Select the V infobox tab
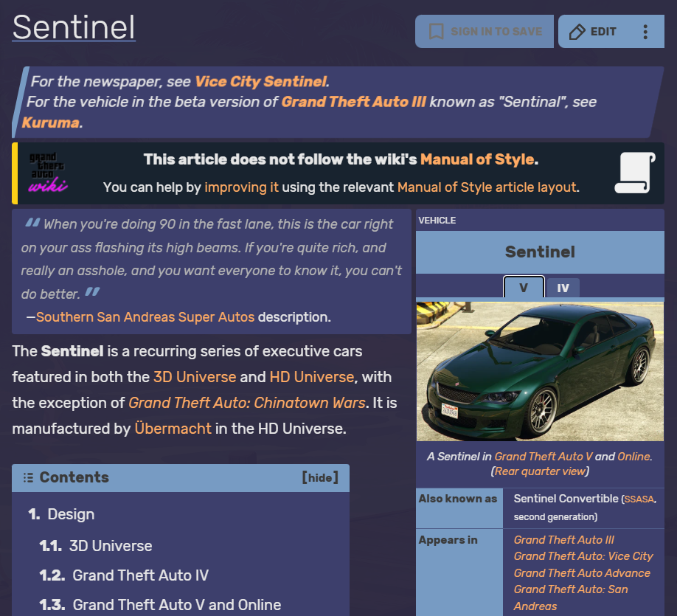Screen dimensions: 677x616 (524, 287)
